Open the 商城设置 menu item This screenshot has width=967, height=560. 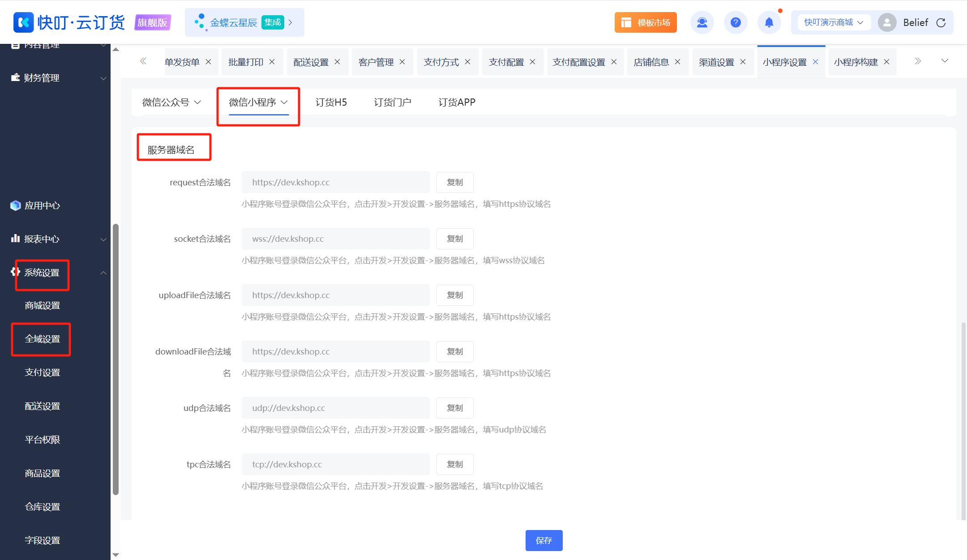(43, 305)
